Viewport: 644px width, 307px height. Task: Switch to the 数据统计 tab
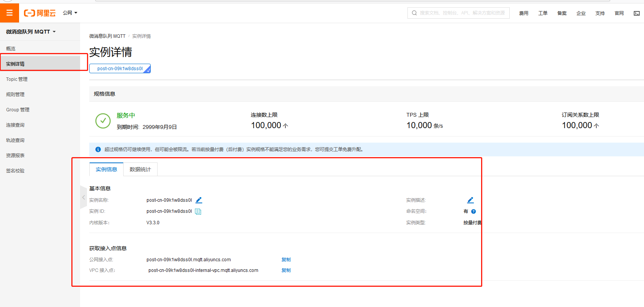tap(140, 169)
